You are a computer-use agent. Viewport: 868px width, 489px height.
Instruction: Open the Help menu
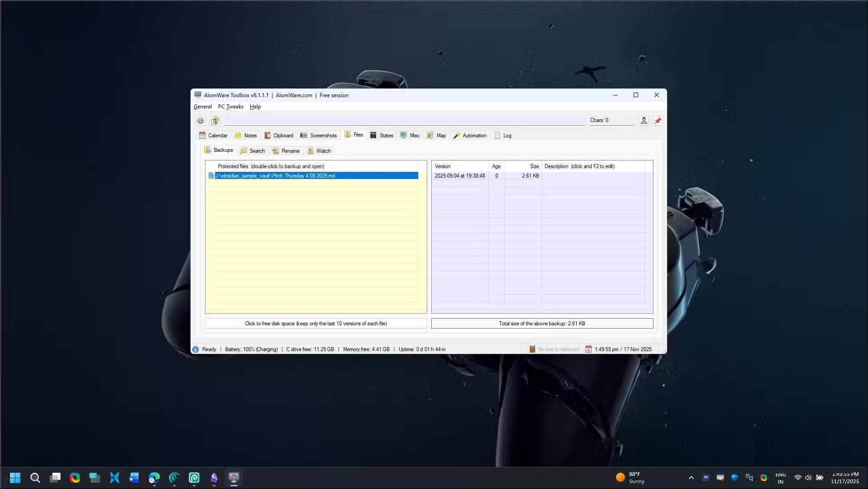pos(255,107)
